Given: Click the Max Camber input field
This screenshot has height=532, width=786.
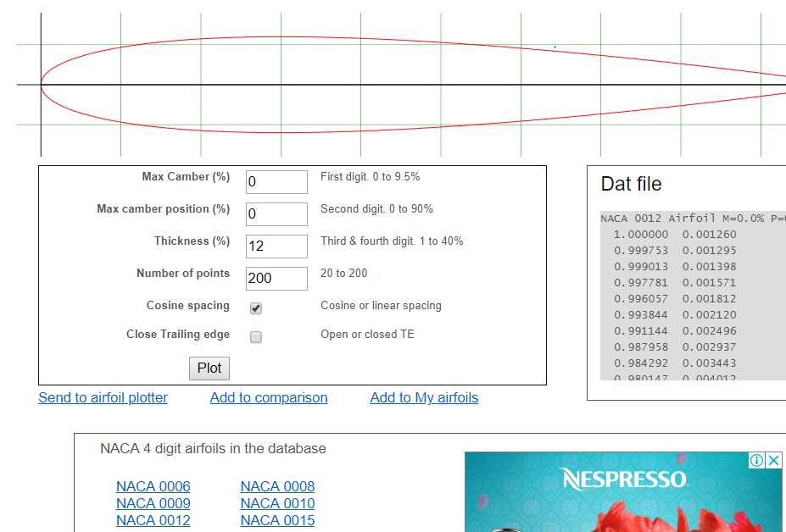Looking at the screenshot, I should pyautogui.click(x=276, y=181).
